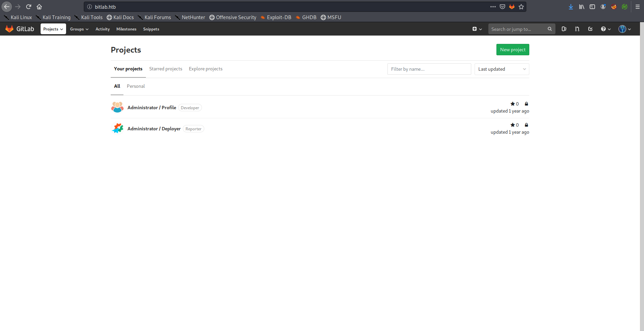The width and height of the screenshot is (644, 331).
Task: Switch to Starred projects tab
Action: 166,69
